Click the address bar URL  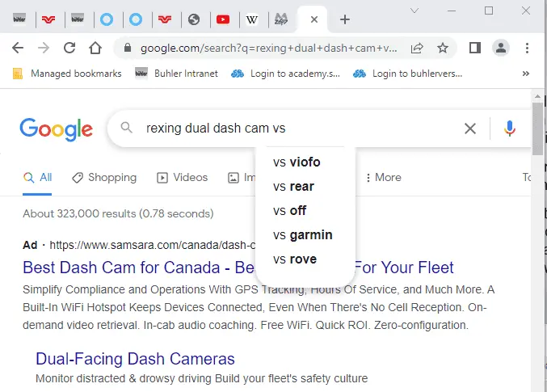(x=268, y=48)
